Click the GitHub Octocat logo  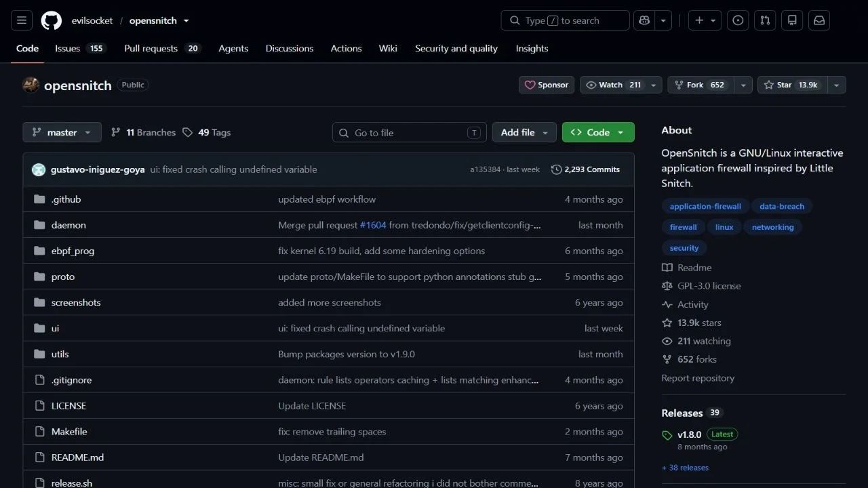tap(52, 20)
